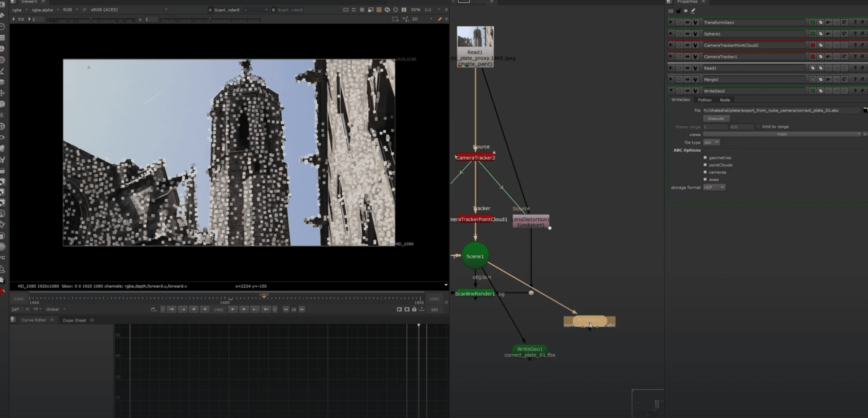Click the help question mark for TransformGeo1
The width and height of the screenshot is (868, 418).
(855, 22)
